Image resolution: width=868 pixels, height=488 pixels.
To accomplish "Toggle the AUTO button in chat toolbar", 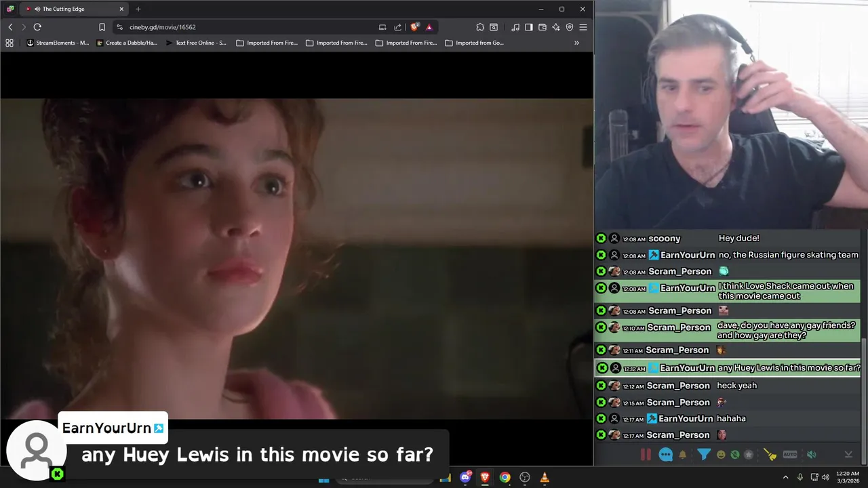I will pos(790,455).
